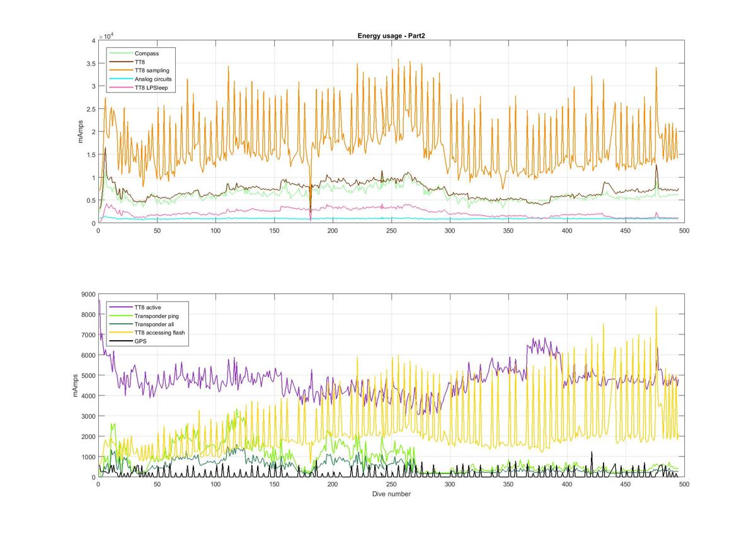This screenshot has height=536, width=756.
Task: Select the "Transponder all" legend label
Action: point(155,324)
